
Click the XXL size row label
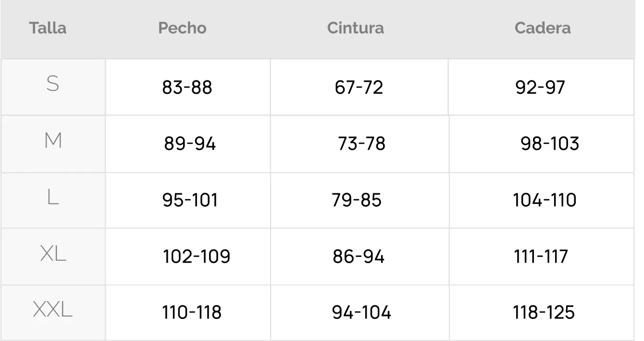(53, 310)
